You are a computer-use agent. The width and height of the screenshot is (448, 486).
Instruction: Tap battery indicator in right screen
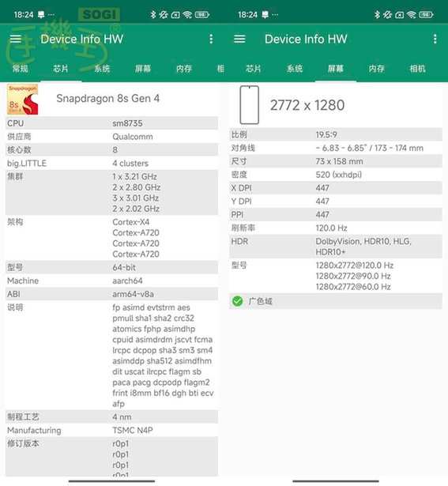point(426,14)
